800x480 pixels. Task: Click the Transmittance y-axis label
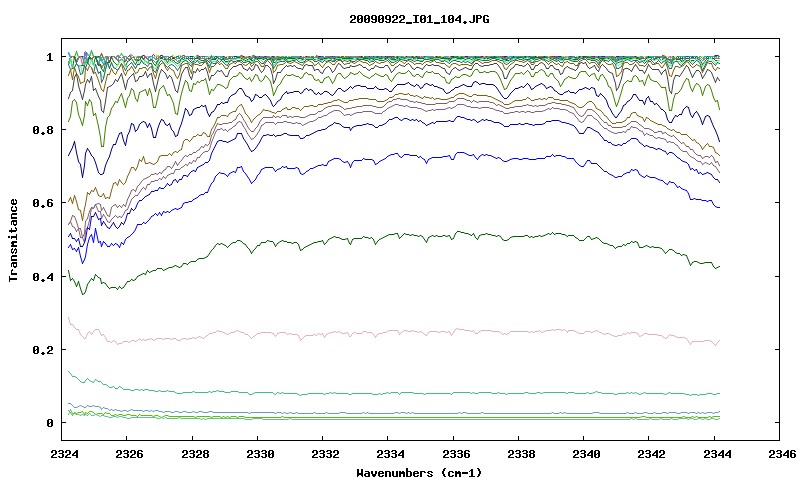pos(13,240)
